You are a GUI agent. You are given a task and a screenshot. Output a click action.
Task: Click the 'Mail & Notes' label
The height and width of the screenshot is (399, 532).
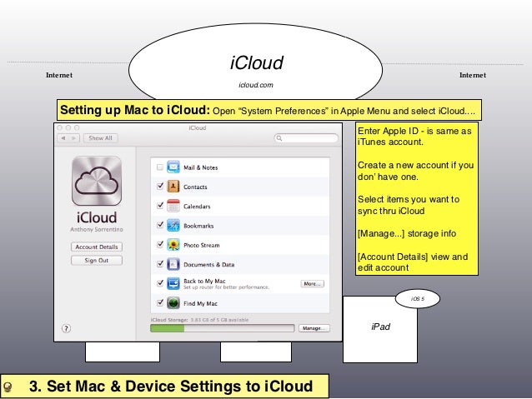pyautogui.click(x=200, y=167)
